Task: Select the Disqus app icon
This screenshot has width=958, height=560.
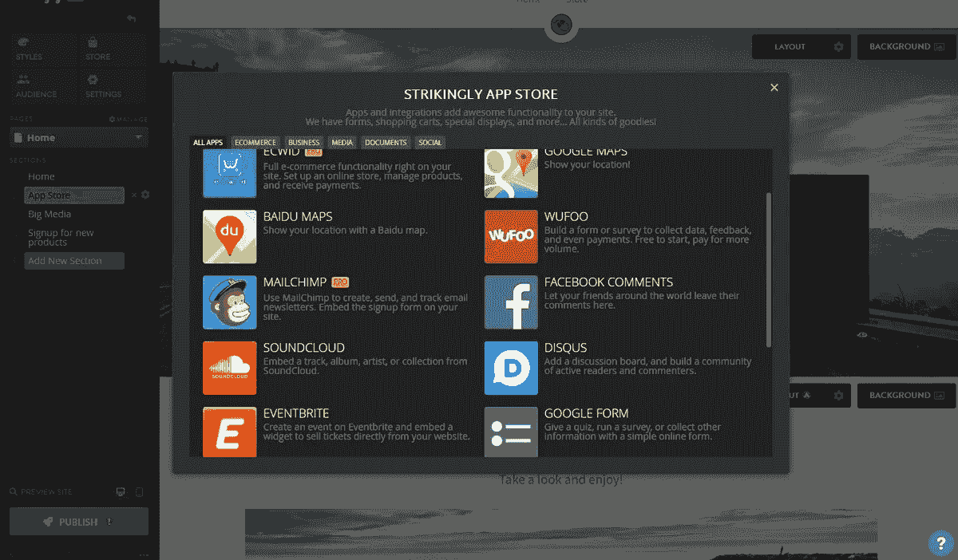Action: click(511, 368)
